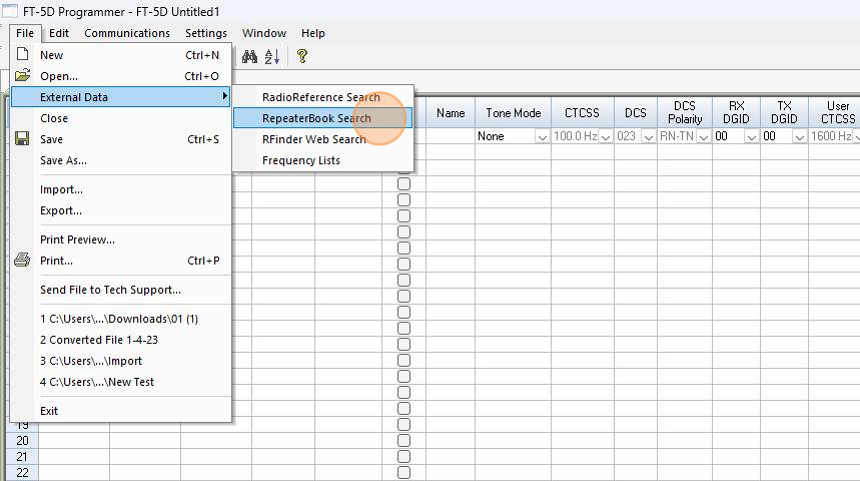860x481 pixels.
Task: Select RadioReference Search submenu item
Action: tap(322, 97)
